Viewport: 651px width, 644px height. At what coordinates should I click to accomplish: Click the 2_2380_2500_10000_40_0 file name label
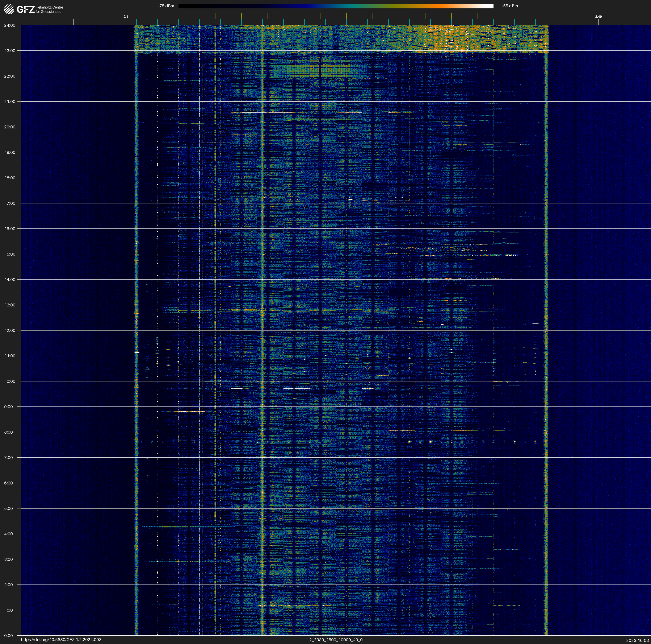(336, 640)
